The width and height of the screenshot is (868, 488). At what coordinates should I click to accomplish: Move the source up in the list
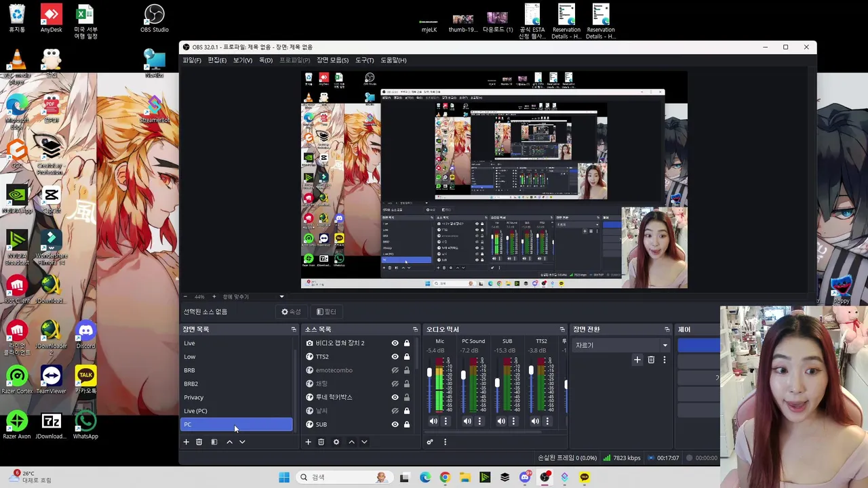(351, 442)
